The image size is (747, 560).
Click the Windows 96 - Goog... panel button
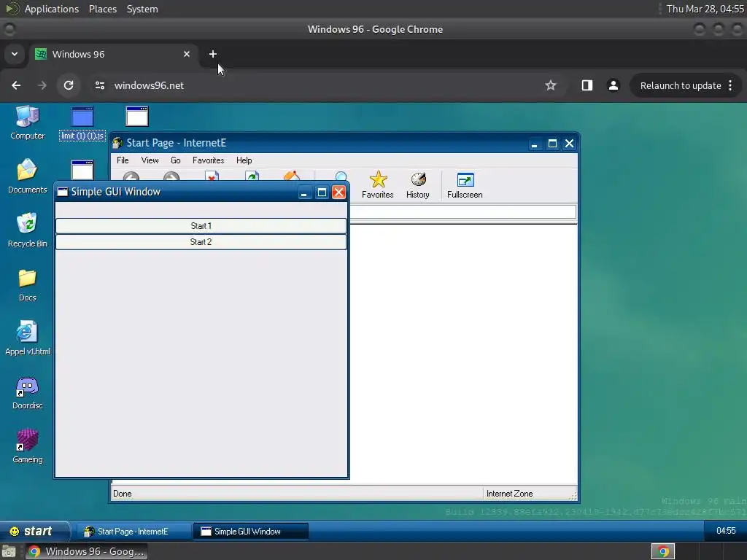click(x=86, y=551)
